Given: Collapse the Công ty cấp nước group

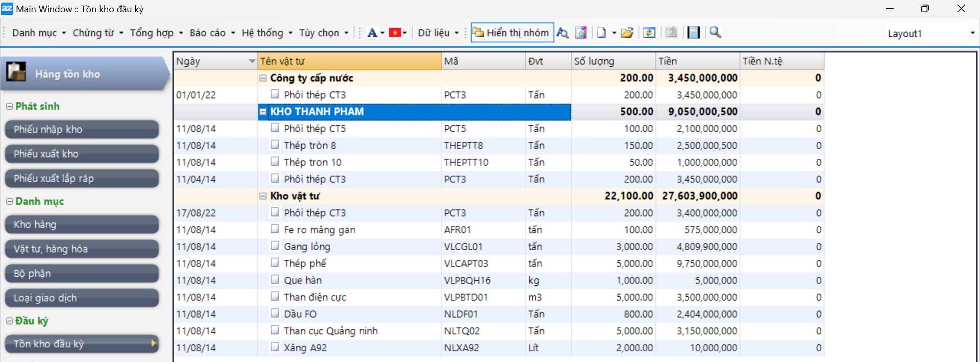Looking at the screenshot, I should pyautogui.click(x=263, y=78).
